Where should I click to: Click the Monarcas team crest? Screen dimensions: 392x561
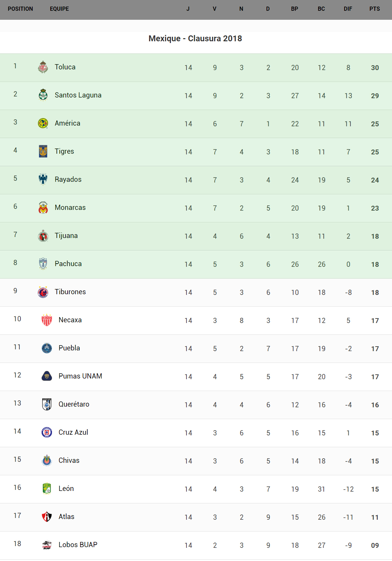[x=43, y=207]
